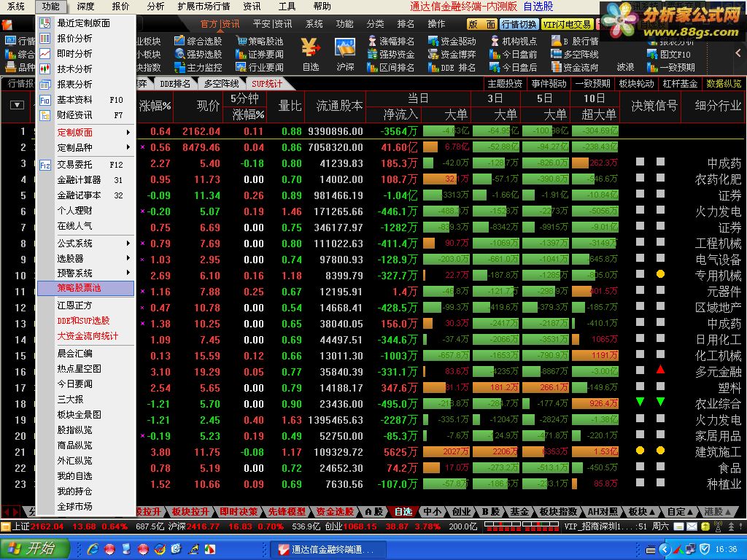Toggle first signal square in 证券 row 5
Screen dimensions: 747x560
(x=640, y=194)
